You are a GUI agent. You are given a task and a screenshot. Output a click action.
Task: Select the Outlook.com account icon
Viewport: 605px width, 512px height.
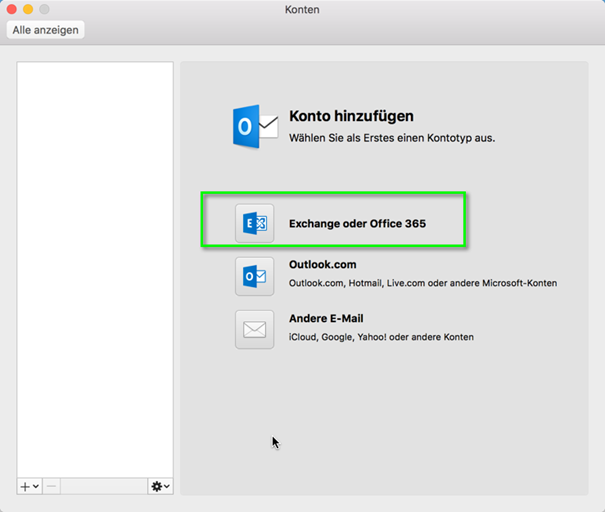(254, 276)
